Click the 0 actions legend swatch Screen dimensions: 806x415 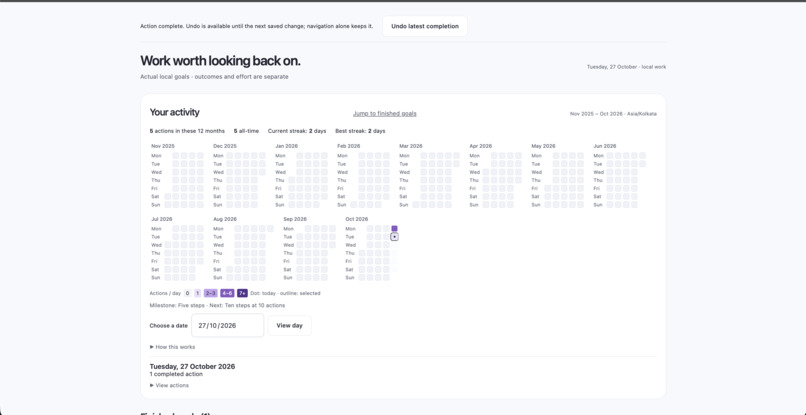(187, 293)
